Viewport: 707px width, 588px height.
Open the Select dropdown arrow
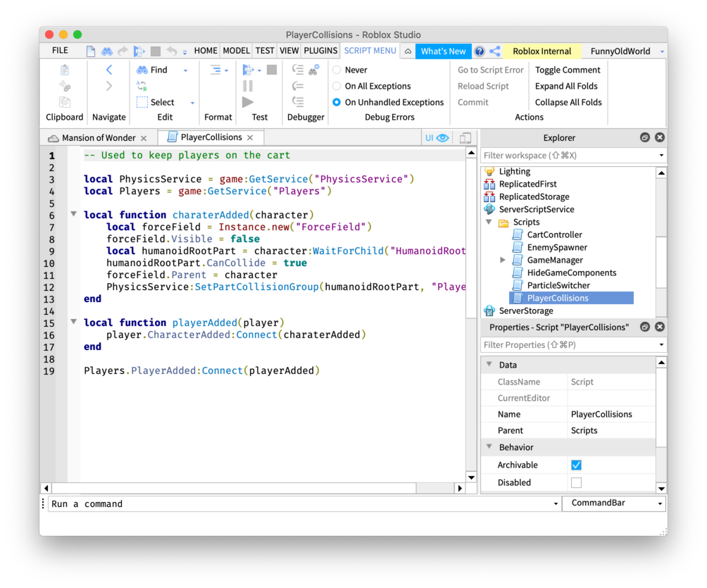point(192,104)
